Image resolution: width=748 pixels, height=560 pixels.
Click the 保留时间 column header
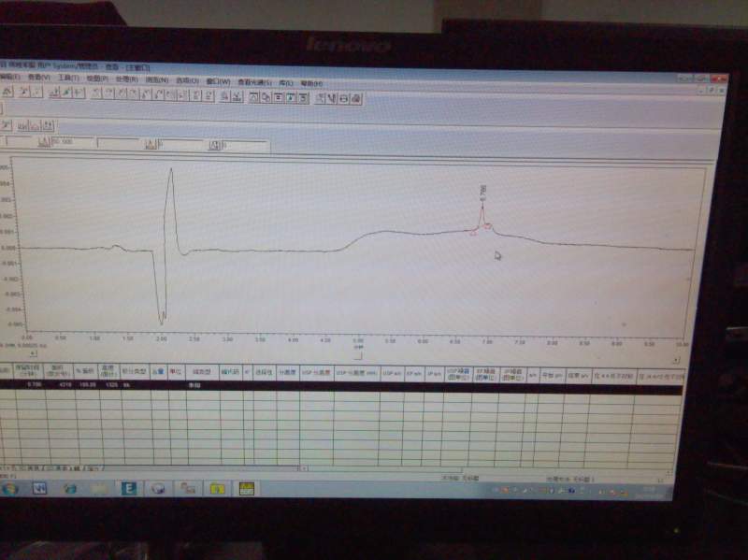point(28,370)
